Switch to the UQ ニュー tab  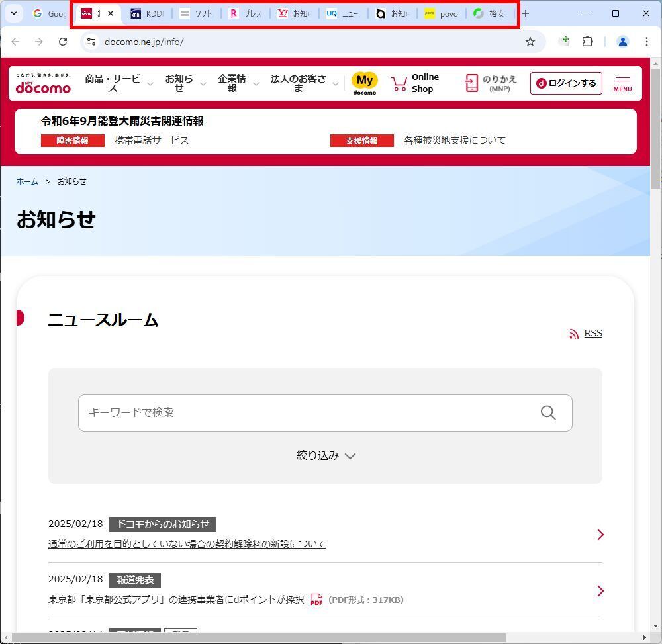point(343,13)
